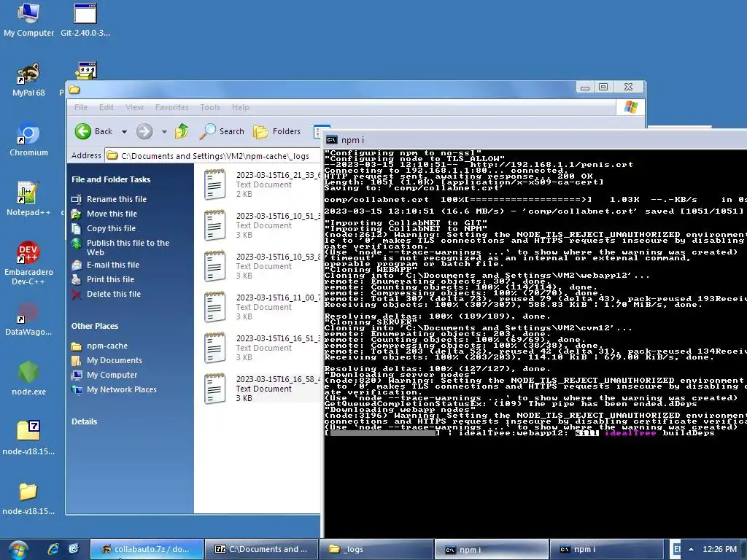Image resolution: width=747 pixels, height=560 pixels.
Task: Toggle the Folders pane button
Action: pos(276,131)
